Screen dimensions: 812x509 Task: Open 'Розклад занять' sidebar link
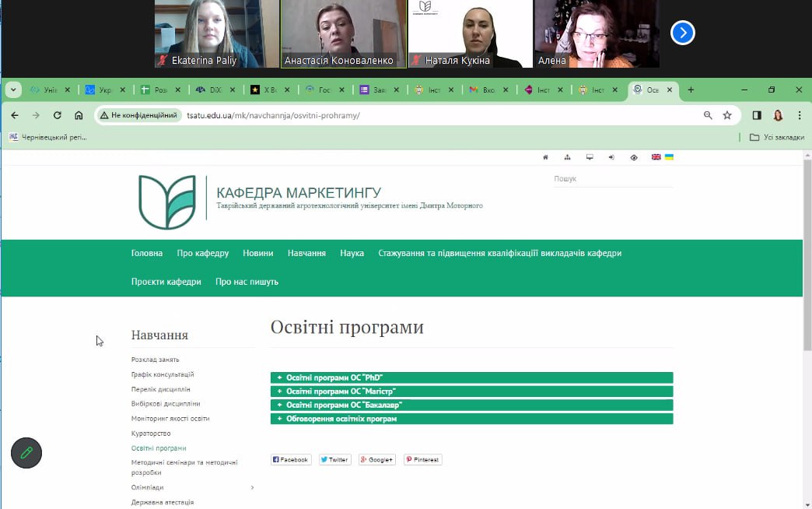(156, 360)
